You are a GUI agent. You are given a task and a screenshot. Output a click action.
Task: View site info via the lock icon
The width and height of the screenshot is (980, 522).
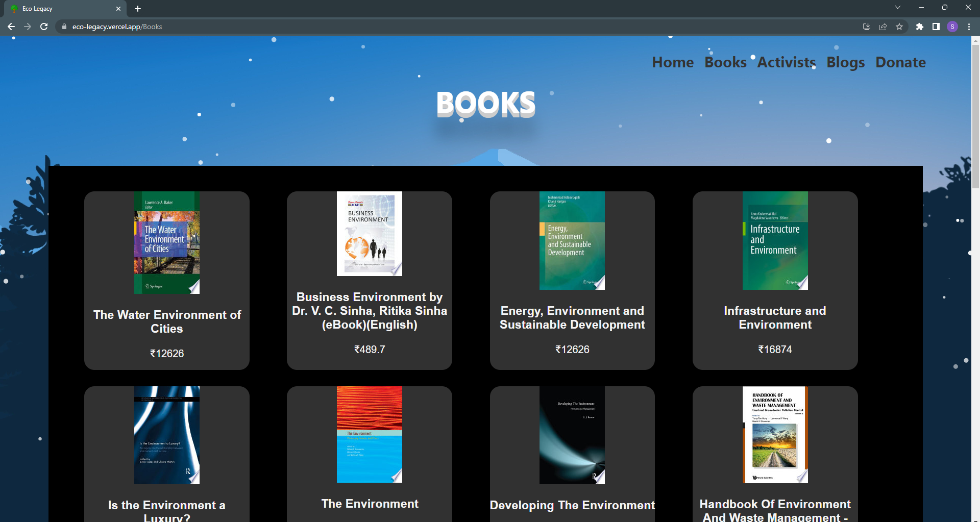[64, 27]
